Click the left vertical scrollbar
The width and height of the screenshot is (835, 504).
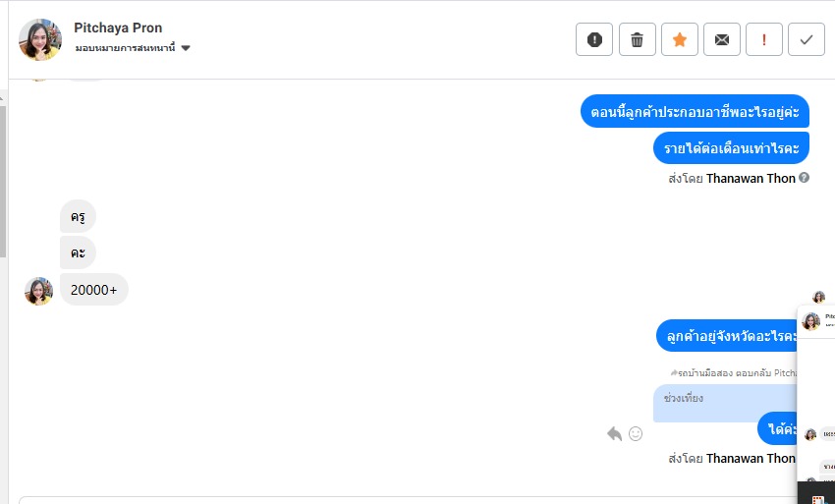coord(3,177)
